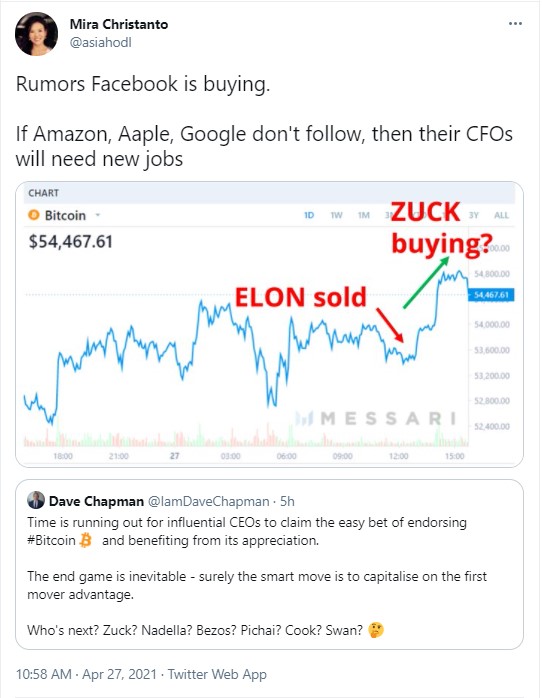Select the ALL chart range tab
The image size is (542, 698).
pos(501,215)
